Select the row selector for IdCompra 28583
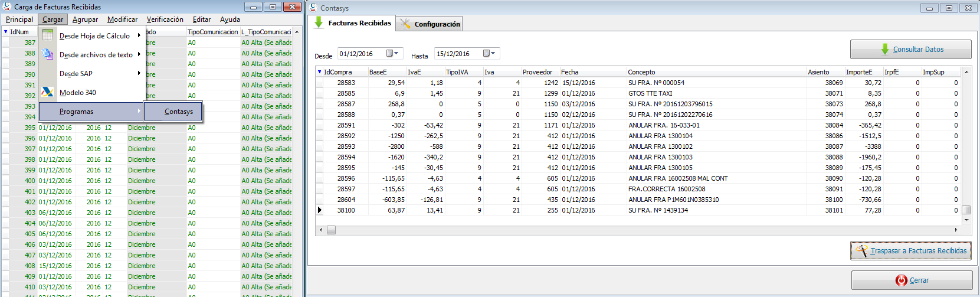This screenshot has height=297, width=980. point(320,83)
